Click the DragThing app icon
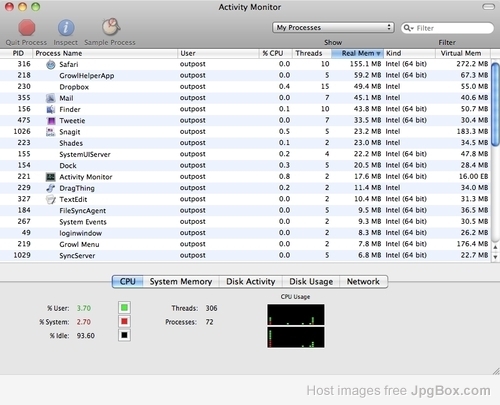Screen dimensions: 500x405 pos(50,188)
